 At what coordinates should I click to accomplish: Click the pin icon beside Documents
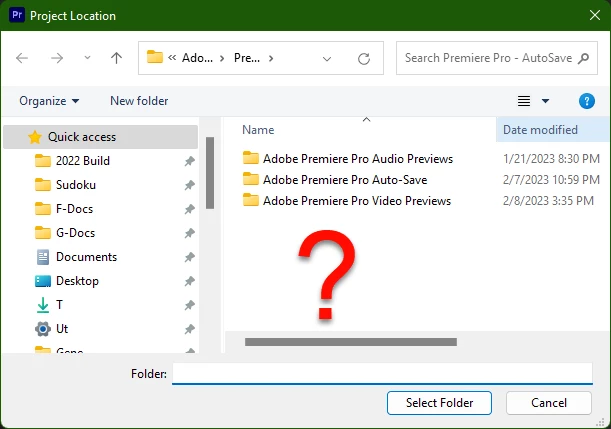click(190, 257)
